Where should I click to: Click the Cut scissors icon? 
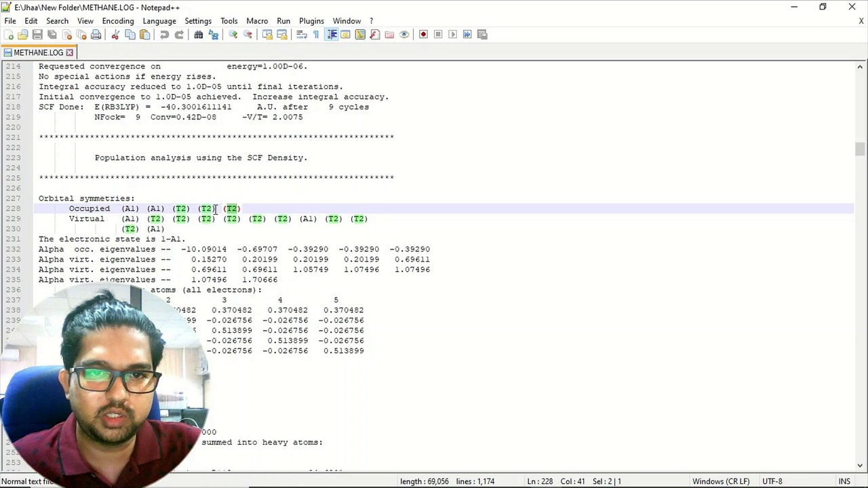pos(115,35)
